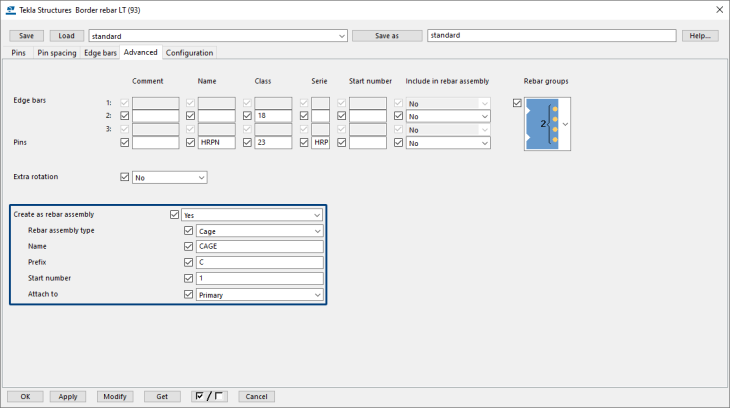The height and width of the screenshot is (408, 730).
Task: Toggle the Pins Name checkbox
Action: pyautogui.click(x=190, y=143)
